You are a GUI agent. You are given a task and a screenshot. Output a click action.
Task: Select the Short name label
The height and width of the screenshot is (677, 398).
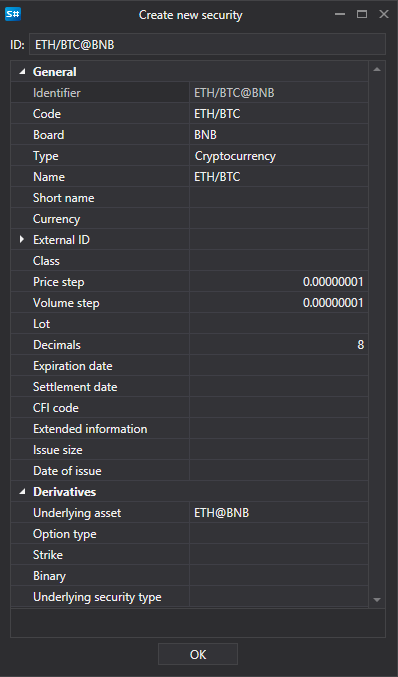pyautogui.click(x=63, y=198)
